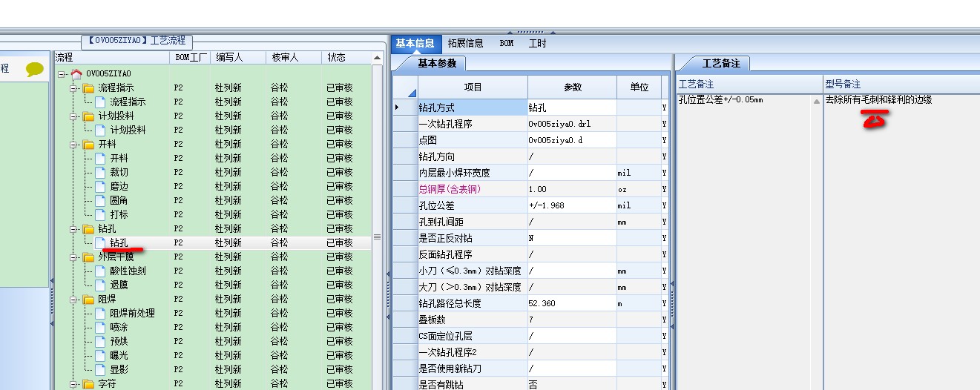Image resolution: width=980 pixels, height=390 pixels.
Task: Select the 总铜厚(含表铜) row label
Action: coord(472,189)
